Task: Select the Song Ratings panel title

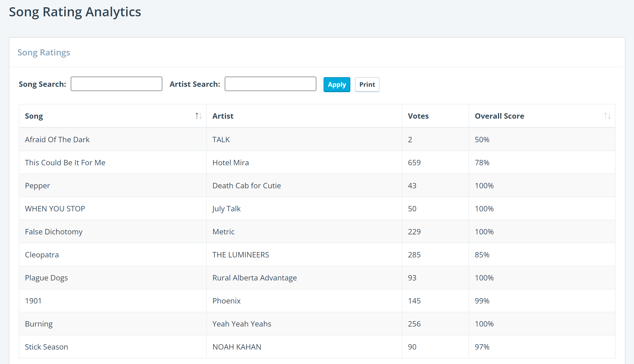Action: 44,52
